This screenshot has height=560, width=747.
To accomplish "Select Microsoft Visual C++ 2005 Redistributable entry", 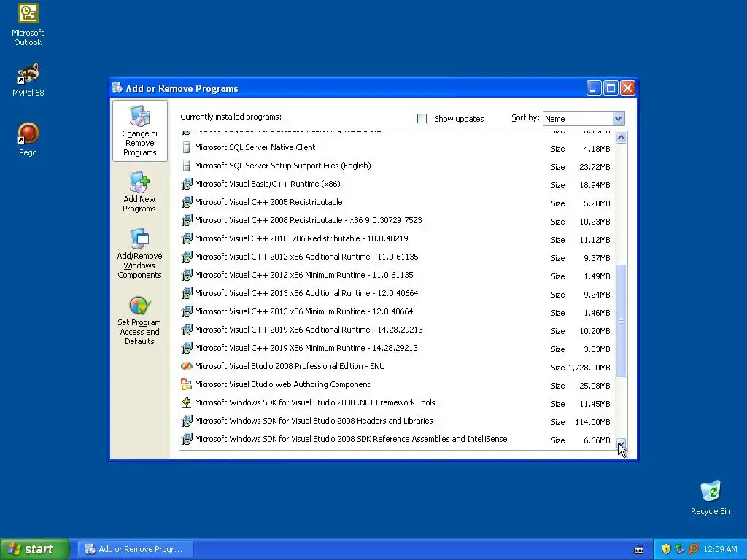I will click(x=398, y=203).
